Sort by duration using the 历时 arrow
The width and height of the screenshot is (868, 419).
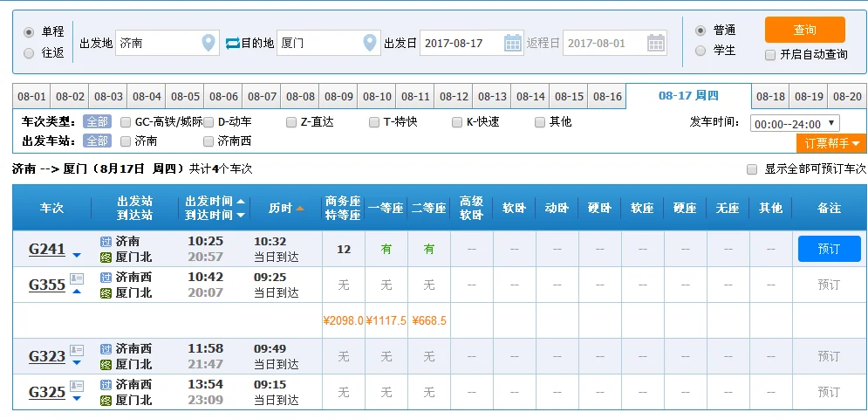coord(300,209)
